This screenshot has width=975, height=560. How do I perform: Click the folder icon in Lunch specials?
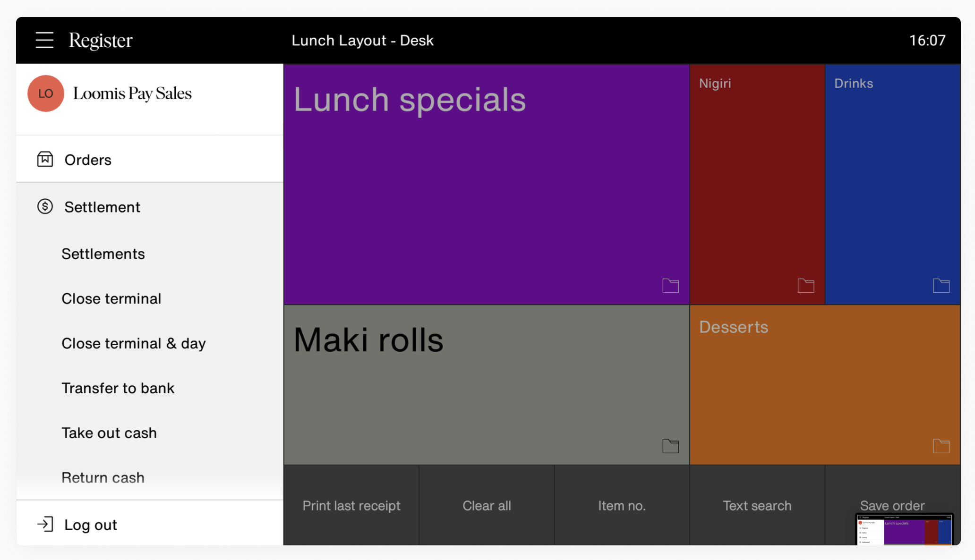[670, 286]
